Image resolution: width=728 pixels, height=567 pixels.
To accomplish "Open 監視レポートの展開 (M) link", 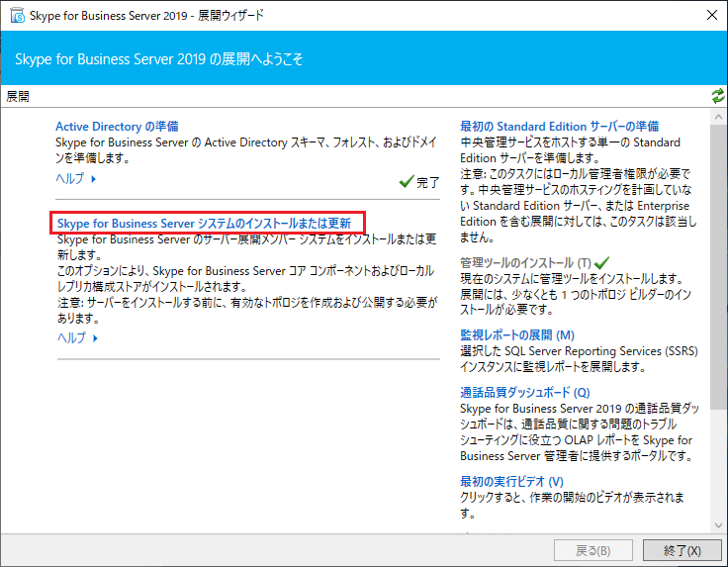I will [x=517, y=334].
